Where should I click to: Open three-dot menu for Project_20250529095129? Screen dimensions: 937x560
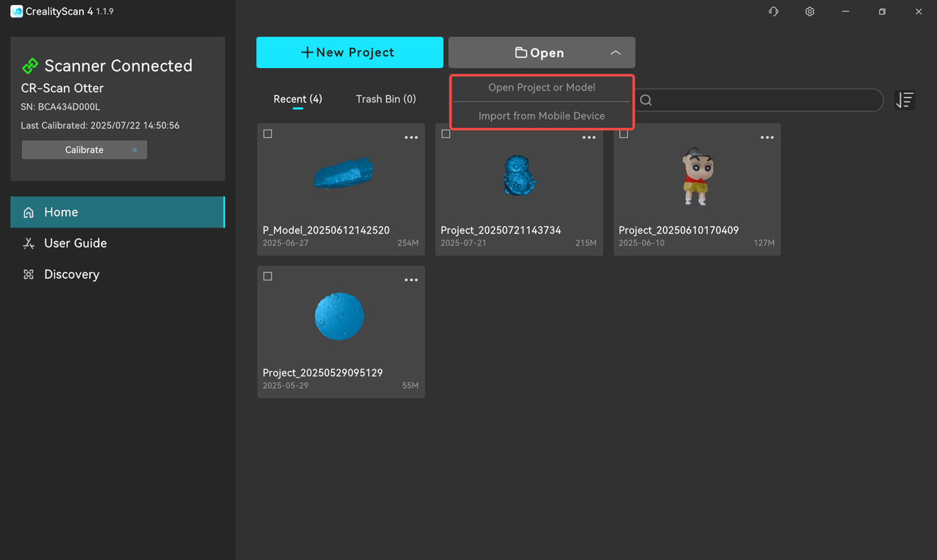point(411,280)
